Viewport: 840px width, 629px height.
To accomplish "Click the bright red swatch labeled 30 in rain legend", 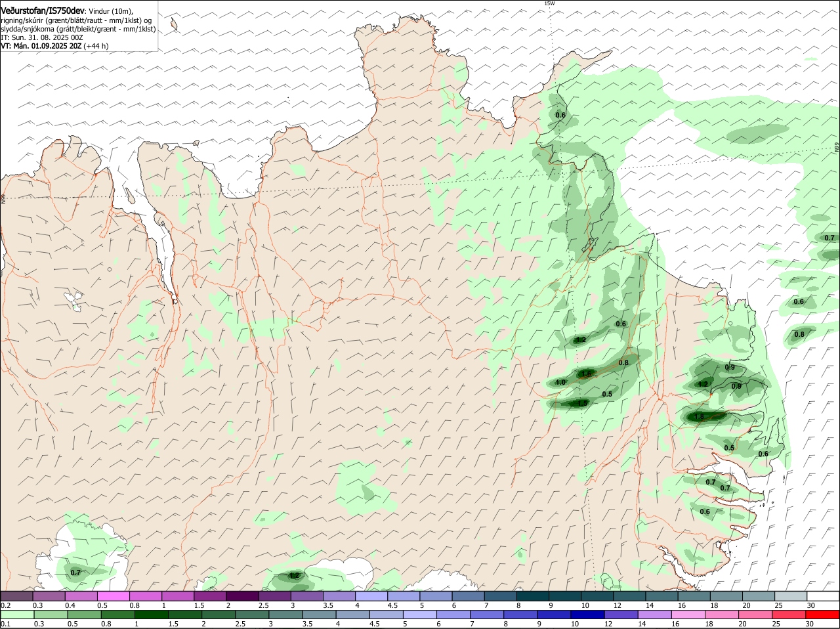I will click(822, 615).
